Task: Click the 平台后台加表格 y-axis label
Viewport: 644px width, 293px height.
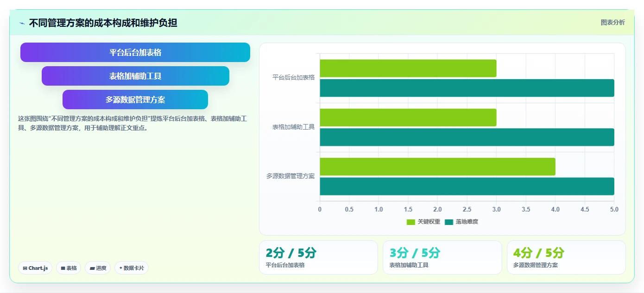Action: (x=294, y=77)
